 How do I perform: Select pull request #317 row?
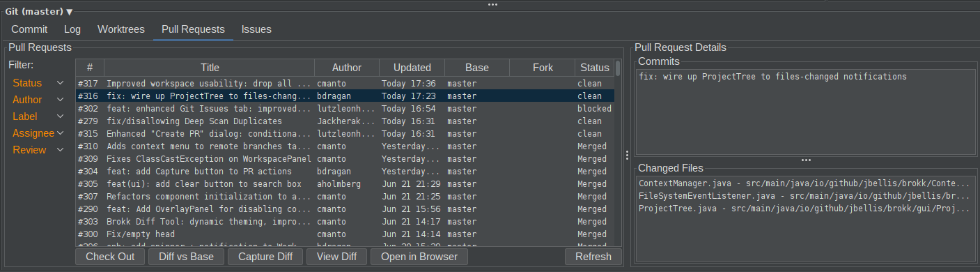(x=345, y=84)
